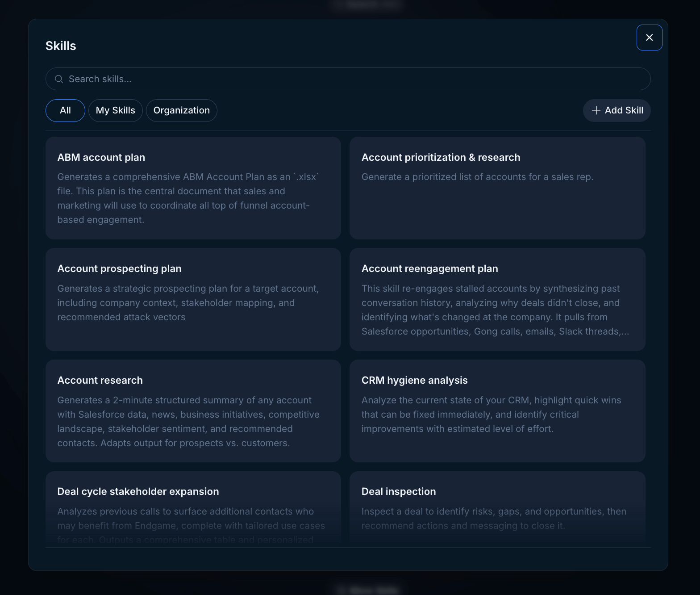Viewport: 700px width, 595px height.
Task: Open the Account research skill card
Action: pos(193,411)
